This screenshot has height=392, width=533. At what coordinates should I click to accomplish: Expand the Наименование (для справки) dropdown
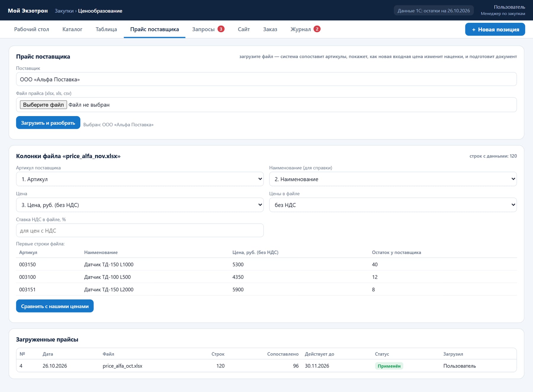click(x=393, y=179)
